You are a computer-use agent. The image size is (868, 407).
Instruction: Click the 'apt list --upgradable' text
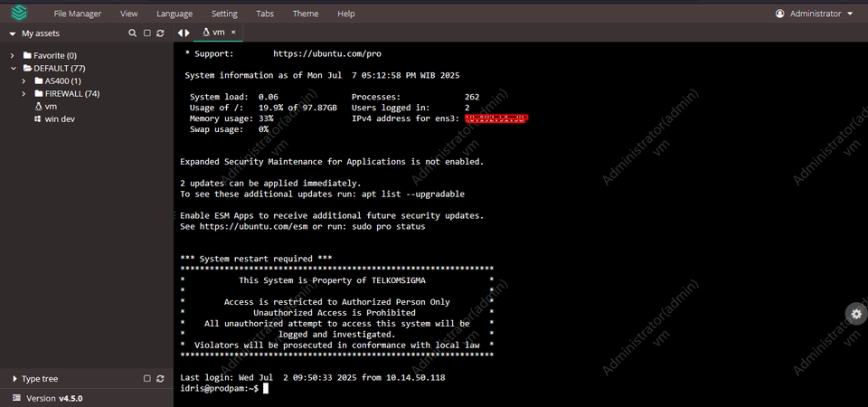tap(413, 194)
